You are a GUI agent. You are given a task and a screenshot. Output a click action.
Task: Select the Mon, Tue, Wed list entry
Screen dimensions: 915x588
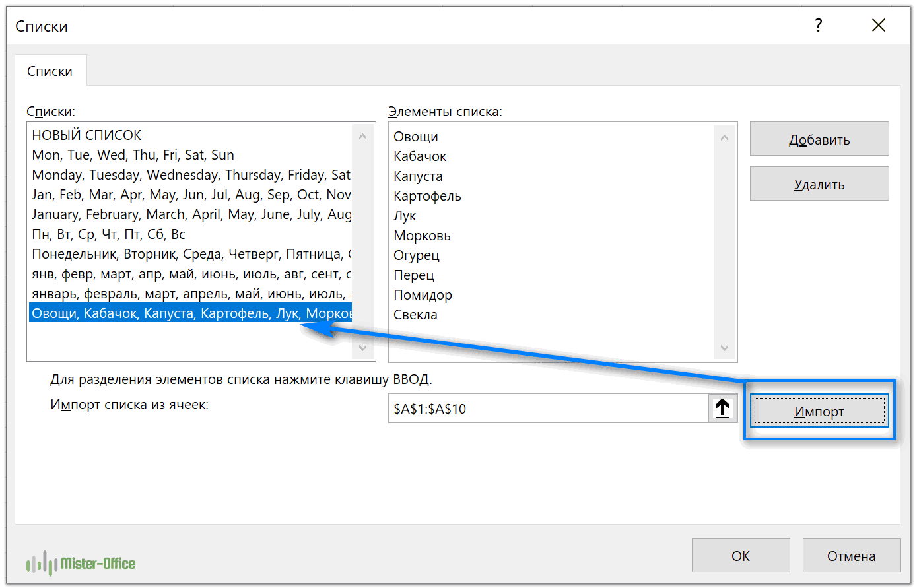point(133,155)
